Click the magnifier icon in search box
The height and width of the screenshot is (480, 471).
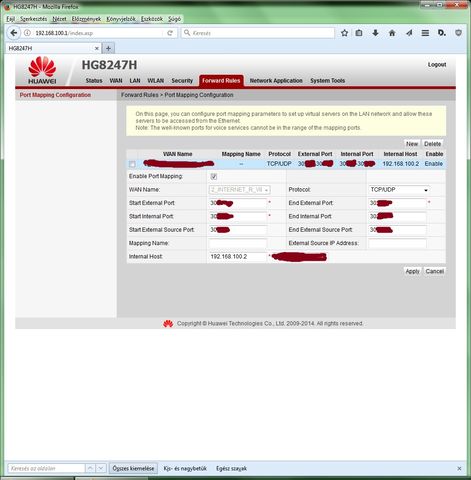pos(187,33)
